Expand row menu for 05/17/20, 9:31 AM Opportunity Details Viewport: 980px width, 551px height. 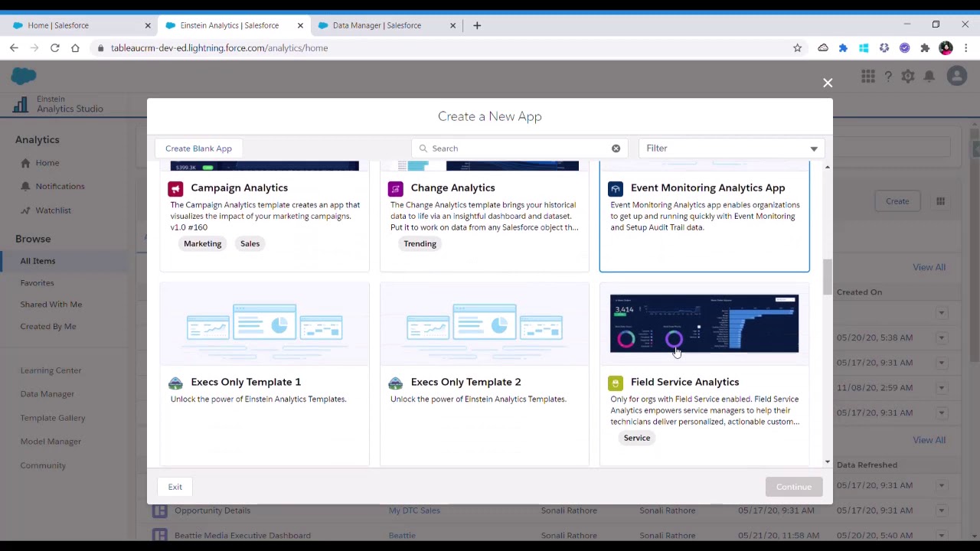pyautogui.click(x=941, y=510)
